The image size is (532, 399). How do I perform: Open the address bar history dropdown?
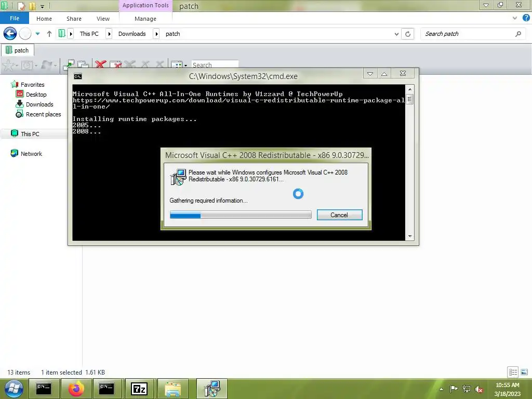[396, 34]
